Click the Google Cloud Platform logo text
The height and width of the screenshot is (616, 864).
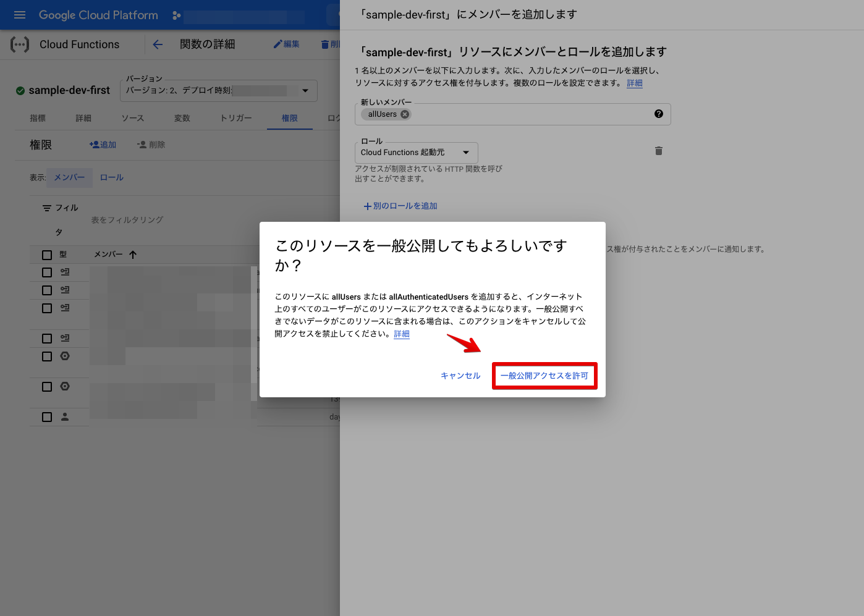[x=98, y=15]
